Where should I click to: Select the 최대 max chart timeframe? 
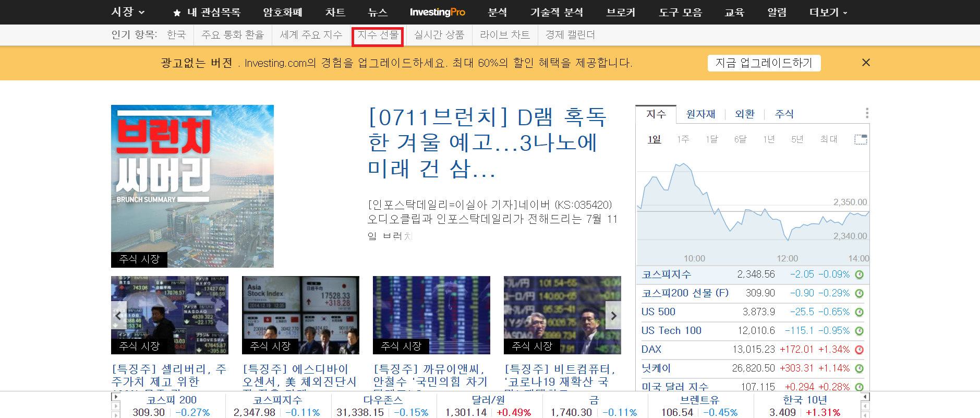828,139
